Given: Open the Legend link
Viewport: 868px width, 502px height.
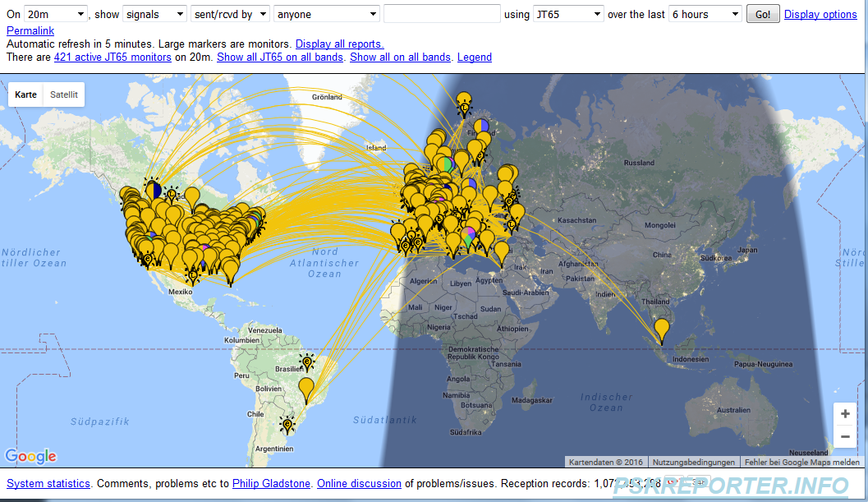Looking at the screenshot, I should [475, 58].
